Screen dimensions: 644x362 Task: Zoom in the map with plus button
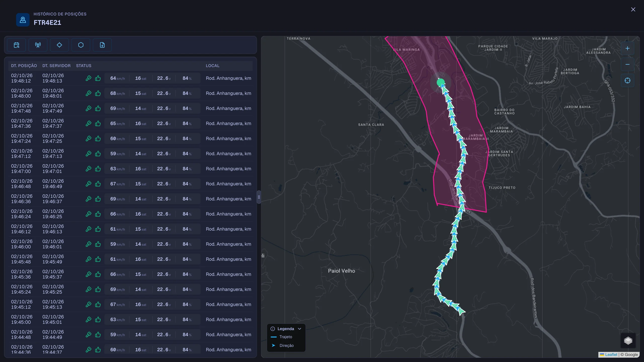(x=627, y=48)
